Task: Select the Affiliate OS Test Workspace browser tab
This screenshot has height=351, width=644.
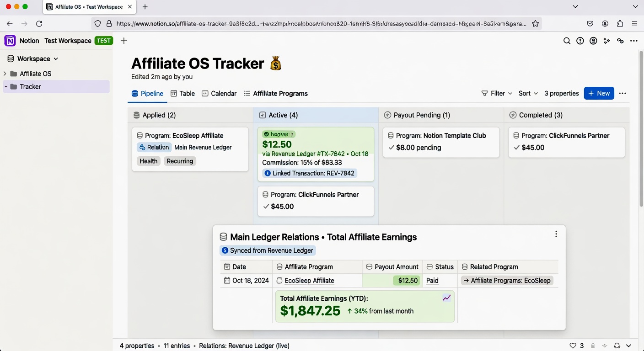Action: coord(89,7)
